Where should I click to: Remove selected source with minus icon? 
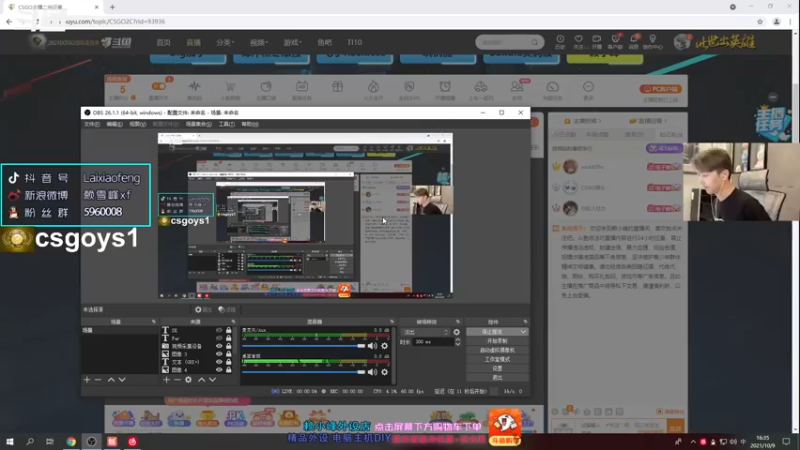tap(177, 380)
